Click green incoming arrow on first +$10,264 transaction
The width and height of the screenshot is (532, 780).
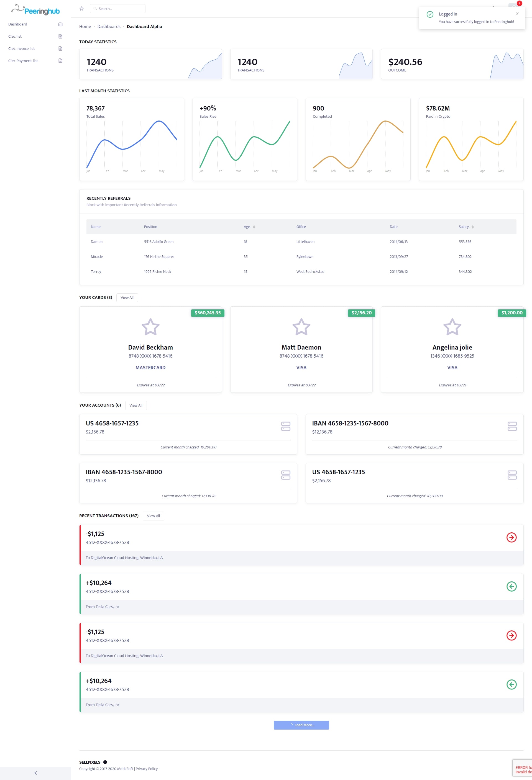pos(511,586)
